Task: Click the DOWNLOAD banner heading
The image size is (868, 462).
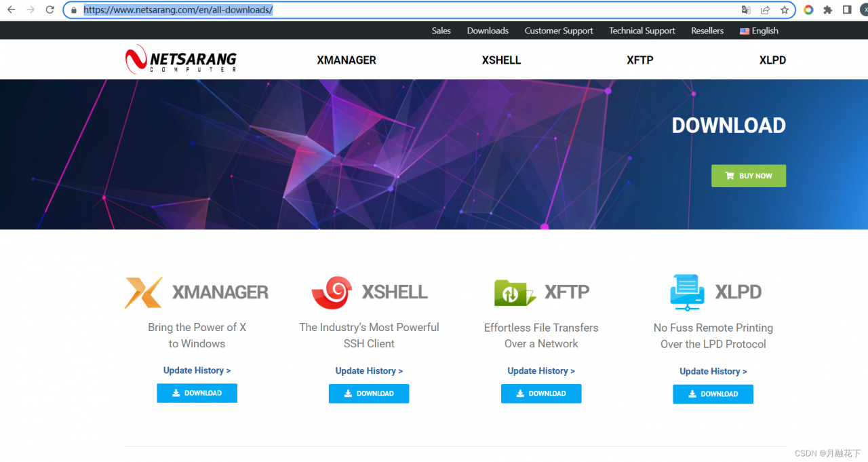Action: tap(729, 126)
